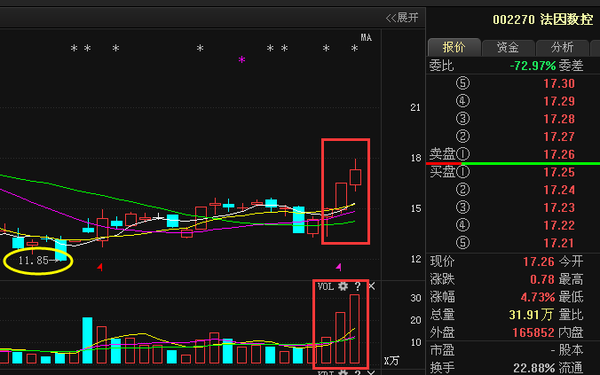The width and height of the screenshot is (600, 375).
Task: Click the leftmost white asterisk marker
Action: [74, 48]
